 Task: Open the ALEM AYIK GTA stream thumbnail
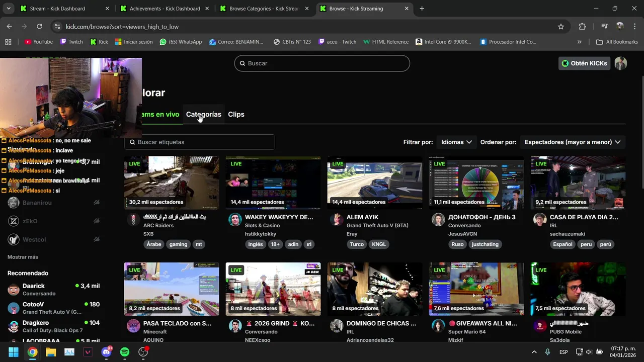375,183
